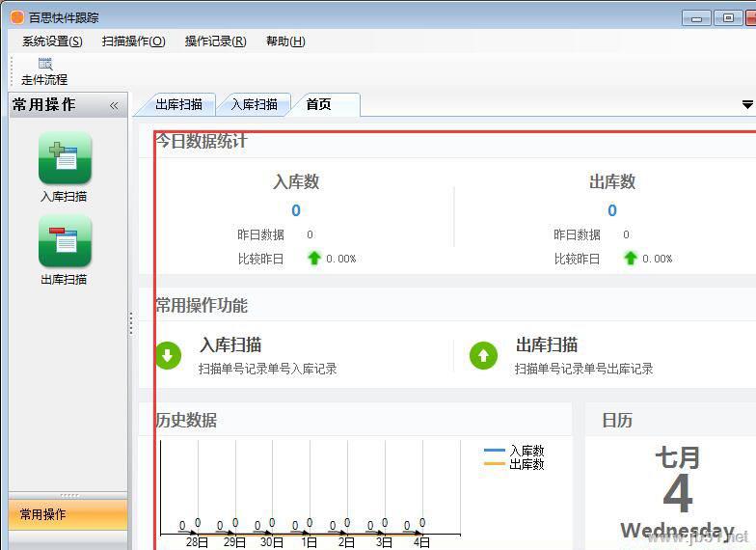Click the 28日 label on the chart
The width and height of the screenshot is (756, 550).
[197, 542]
